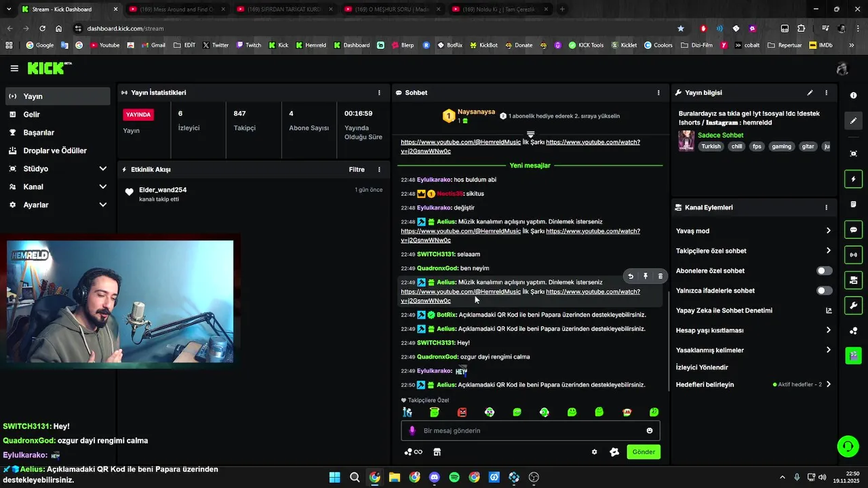Click the chat bubble sidebar icon

(853, 230)
